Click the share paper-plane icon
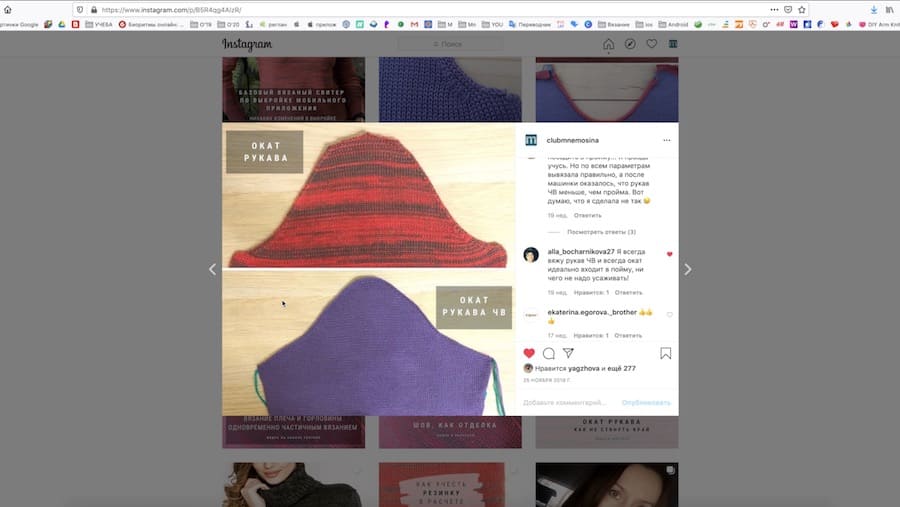 [x=568, y=353]
